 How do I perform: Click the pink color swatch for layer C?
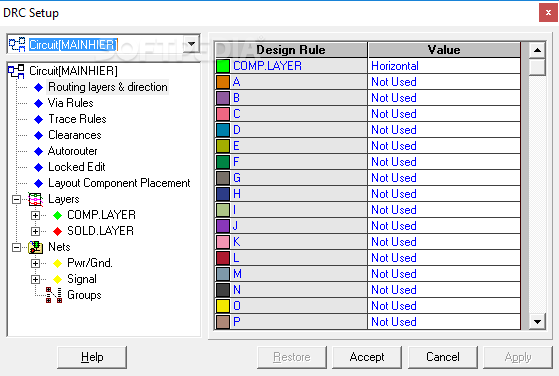pos(223,114)
